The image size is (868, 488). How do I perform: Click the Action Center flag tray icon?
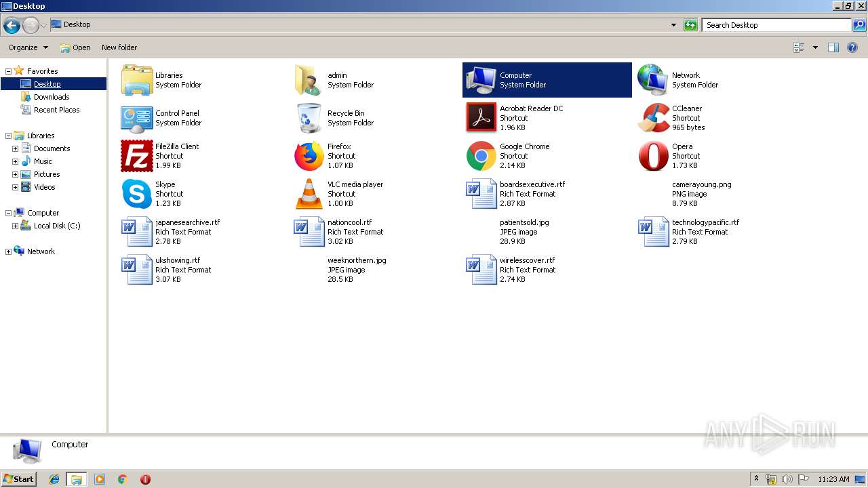804,479
